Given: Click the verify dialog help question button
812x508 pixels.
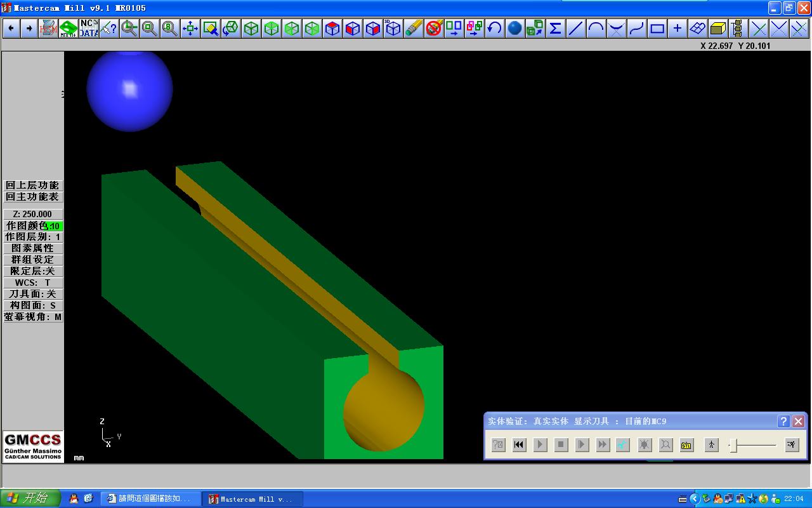Looking at the screenshot, I should (x=783, y=421).
